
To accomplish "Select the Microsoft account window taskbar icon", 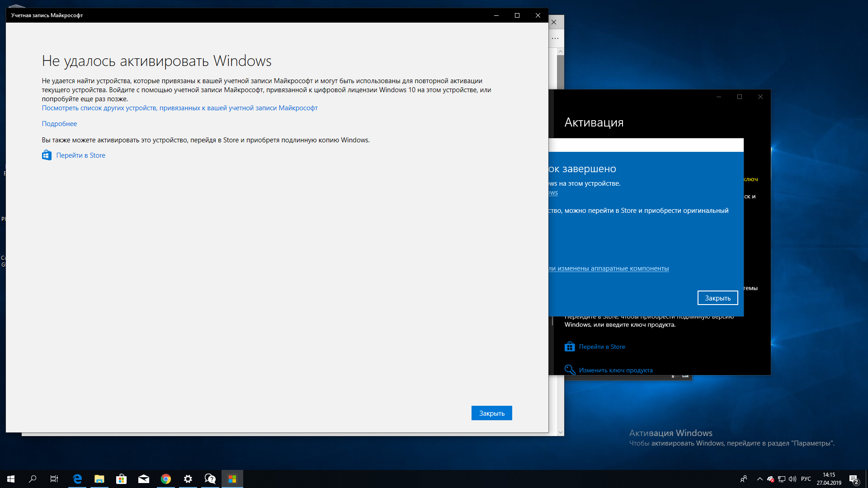I will (x=232, y=479).
